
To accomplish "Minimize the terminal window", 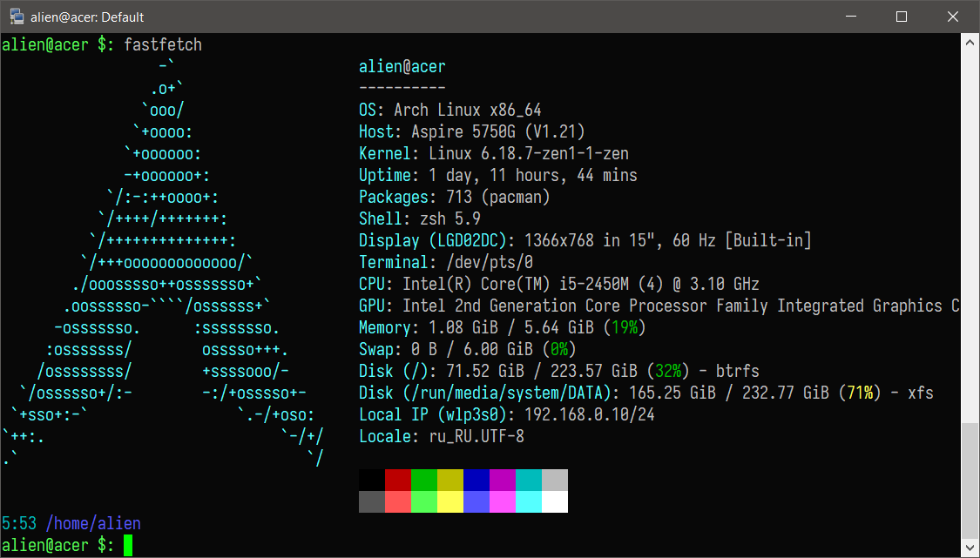I will (855, 17).
